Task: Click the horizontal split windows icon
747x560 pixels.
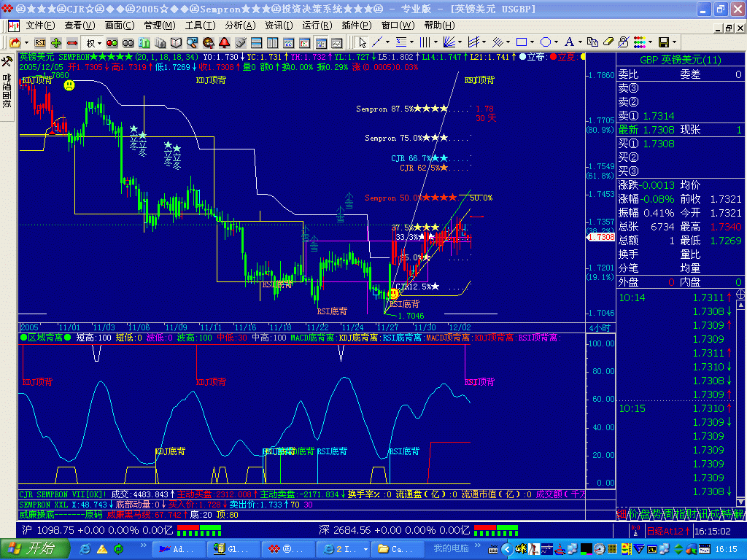Action: 256,43
